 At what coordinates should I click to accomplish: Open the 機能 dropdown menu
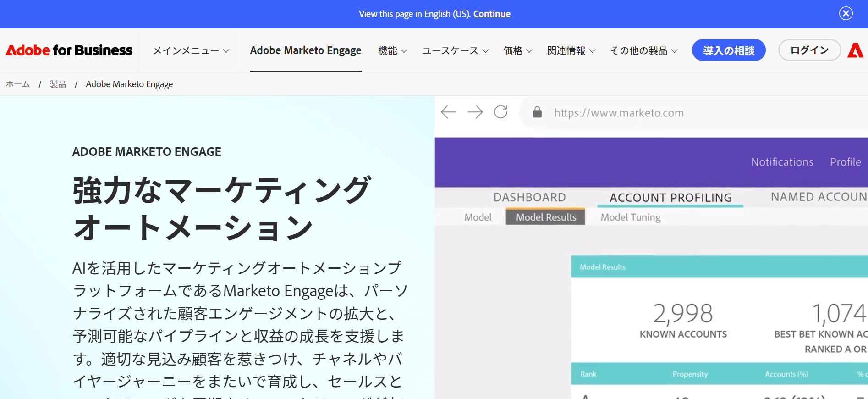tap(392, 51)
